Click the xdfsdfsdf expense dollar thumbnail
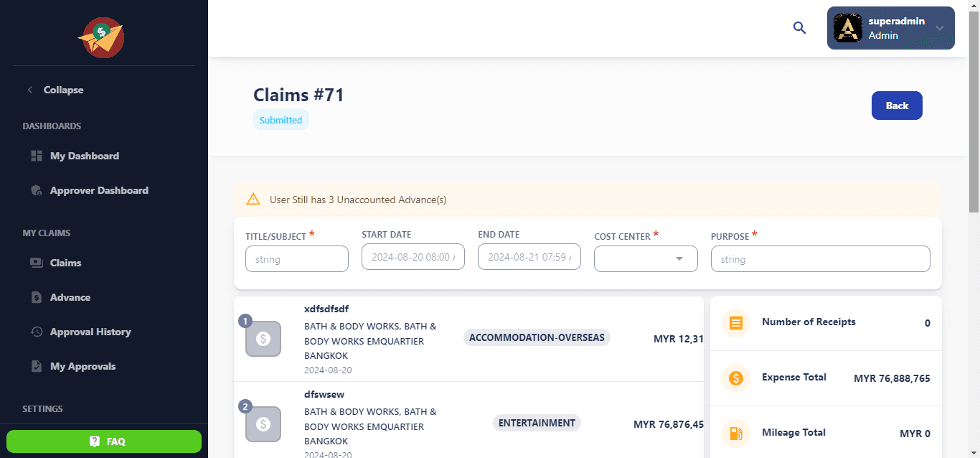The height and width of the screenshot is (458, 980). [x=263, y=340]
